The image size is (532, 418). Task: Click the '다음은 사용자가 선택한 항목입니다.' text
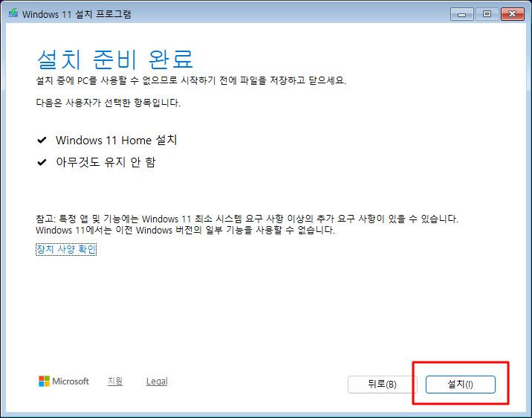(x=108, y=103)
